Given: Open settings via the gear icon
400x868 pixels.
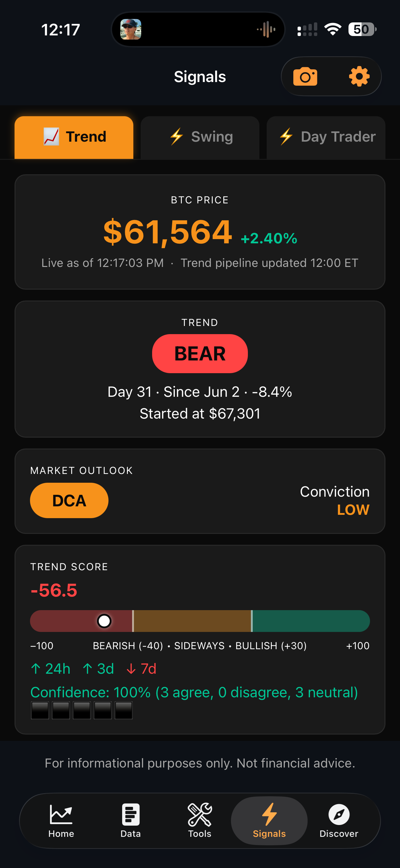Looking at the screenshot, I should [x=359, y=77].
